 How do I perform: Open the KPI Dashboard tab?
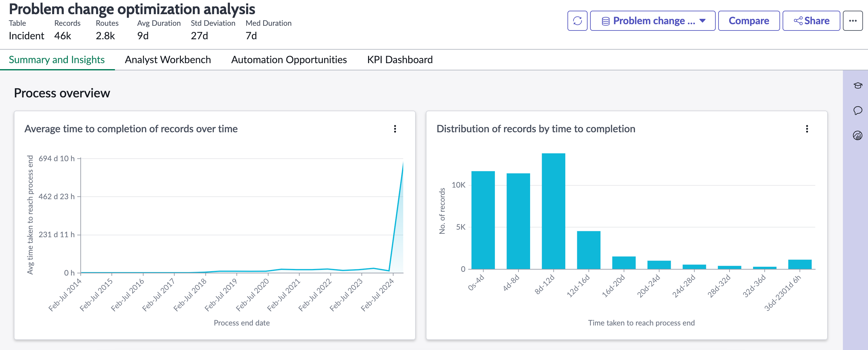click(x=400, y=60)
